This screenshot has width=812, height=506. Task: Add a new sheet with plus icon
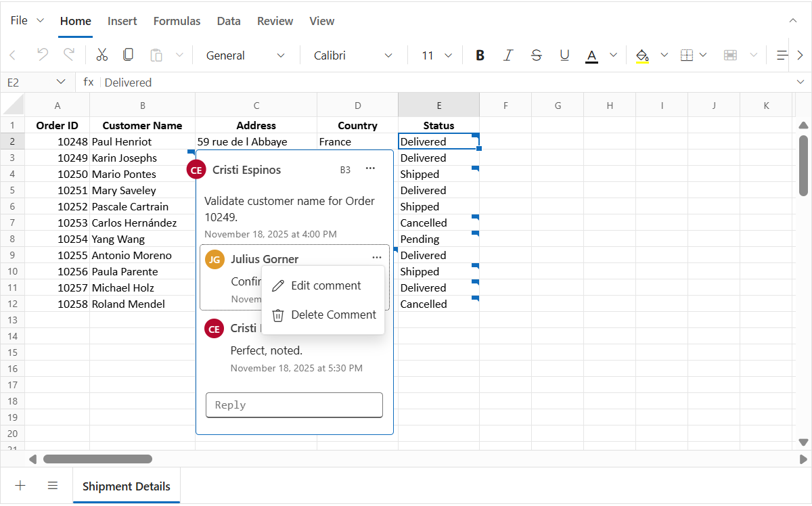[x=20, y=486]
